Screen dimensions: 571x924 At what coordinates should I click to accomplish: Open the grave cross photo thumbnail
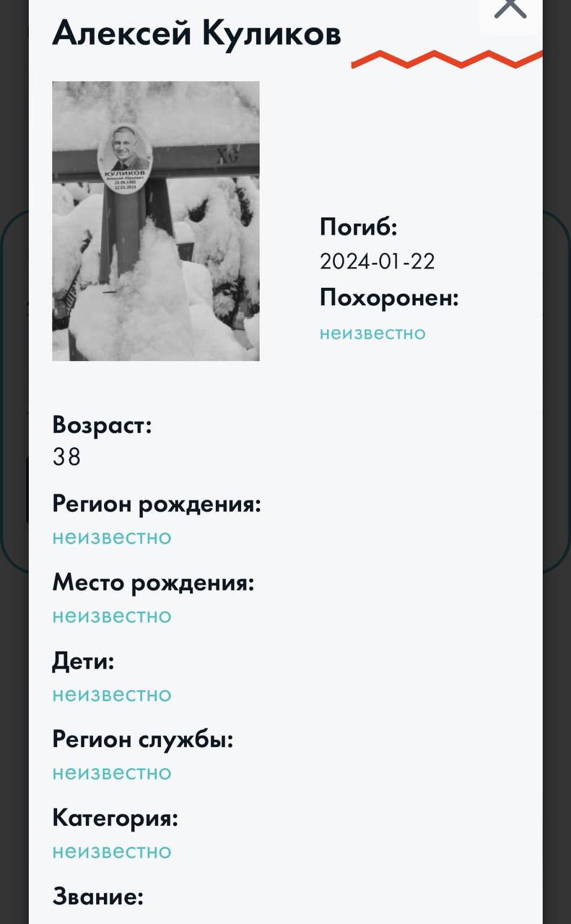156,221
